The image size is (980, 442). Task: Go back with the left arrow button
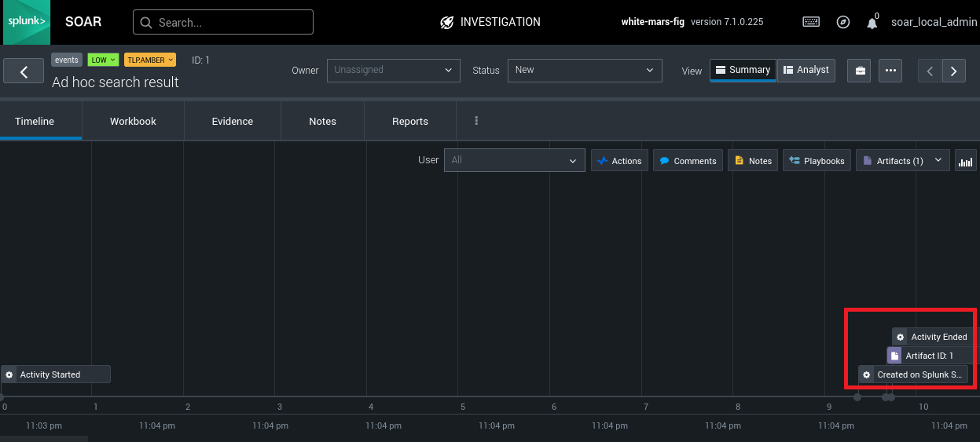pos(24,71)
